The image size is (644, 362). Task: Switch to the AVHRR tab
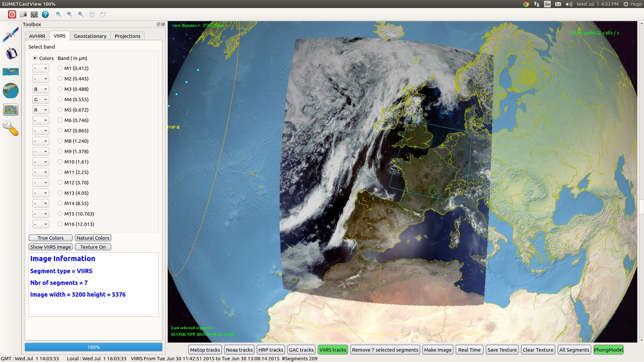click(x=37, y=36)
